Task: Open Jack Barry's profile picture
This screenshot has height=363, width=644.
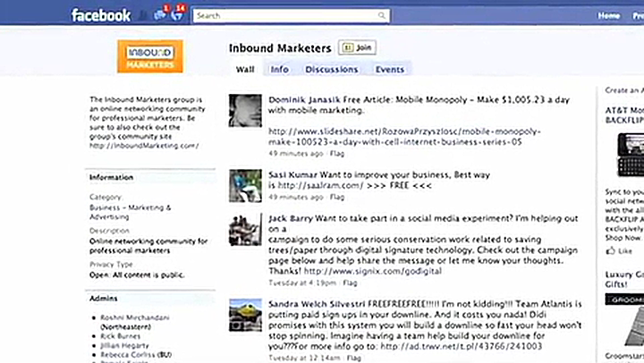Action: point(245,230)
